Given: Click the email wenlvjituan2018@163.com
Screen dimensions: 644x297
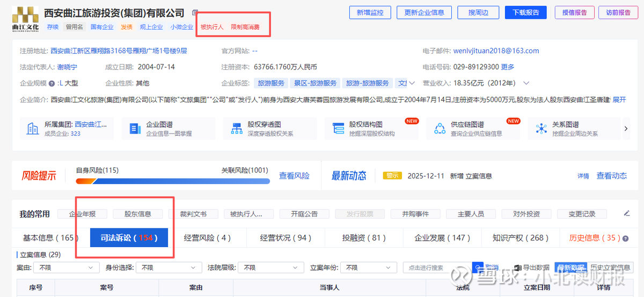Looking at the screenshot, I should click(x=496, y=51).
